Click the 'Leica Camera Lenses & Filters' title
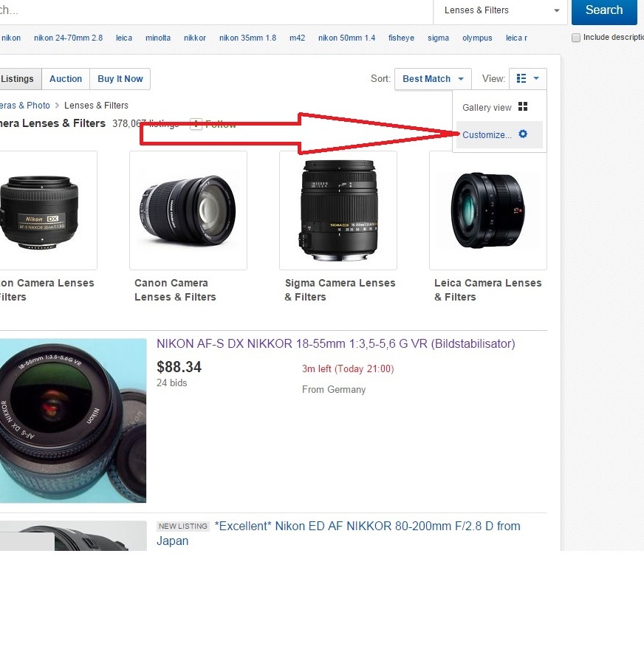644x655 pixels. pyautogui.click(x=487, y=290)
